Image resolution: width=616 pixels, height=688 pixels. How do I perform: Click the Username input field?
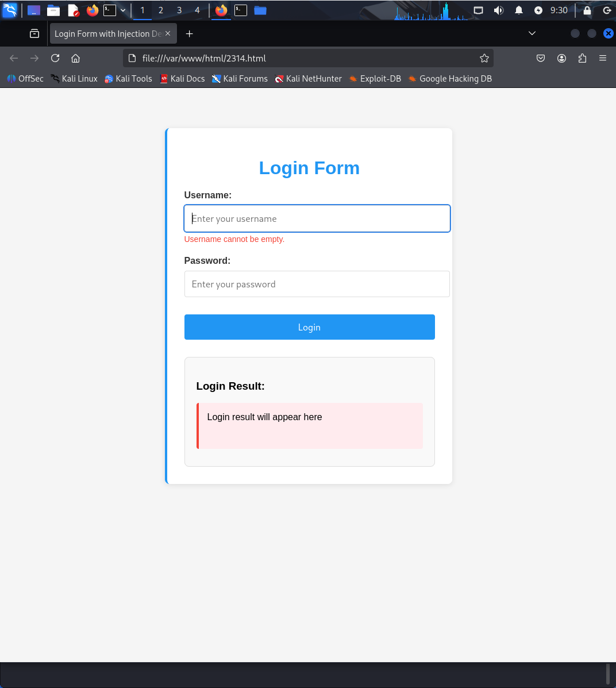(x=317, y=218)
